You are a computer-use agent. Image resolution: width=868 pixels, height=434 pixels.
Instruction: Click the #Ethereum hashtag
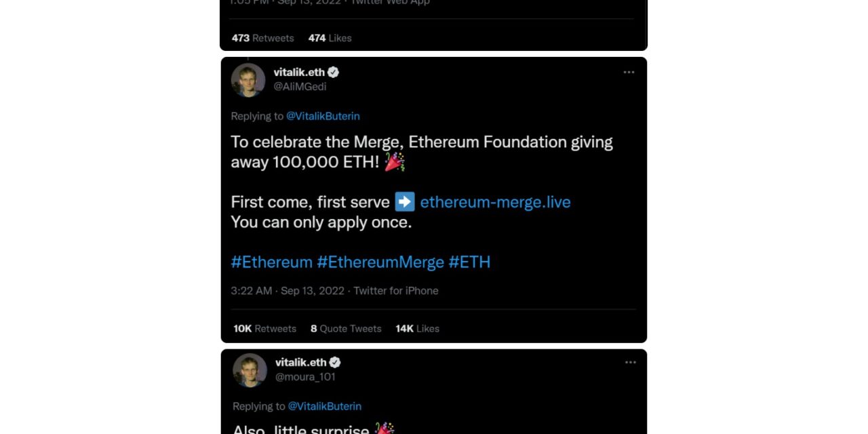pyautogui.click(x=271, y=262)
